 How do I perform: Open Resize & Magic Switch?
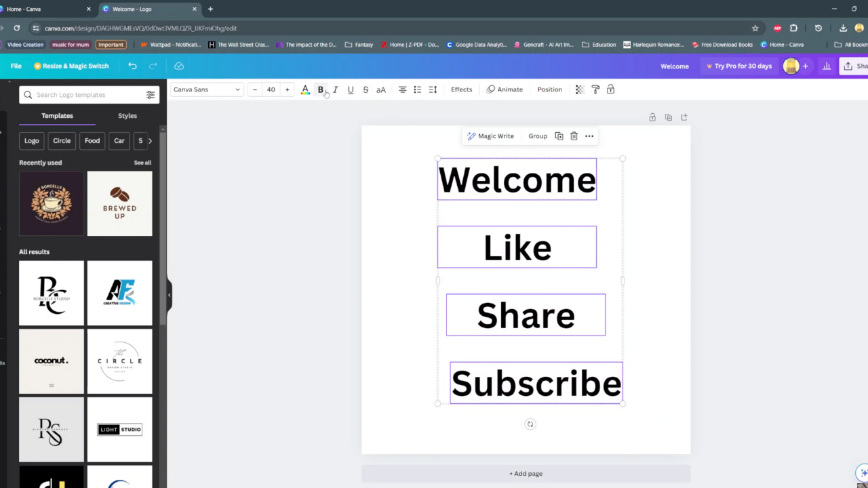coord(71,66)
